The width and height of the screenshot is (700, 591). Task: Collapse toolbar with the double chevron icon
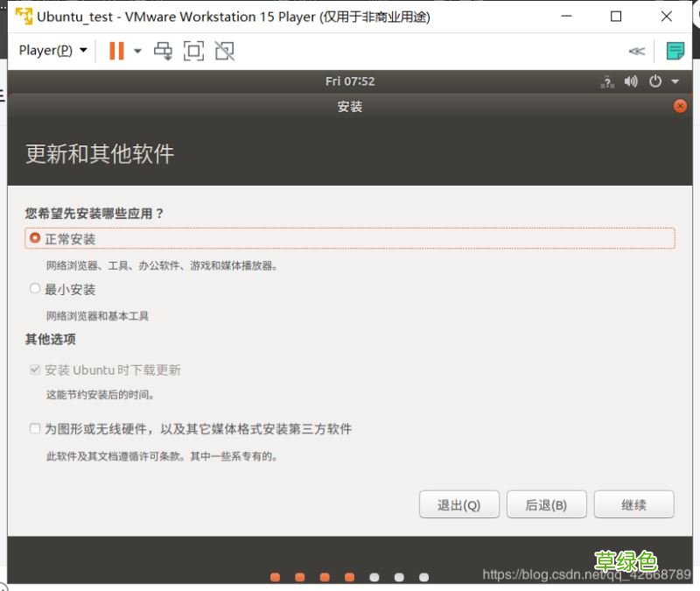[637, 52]
